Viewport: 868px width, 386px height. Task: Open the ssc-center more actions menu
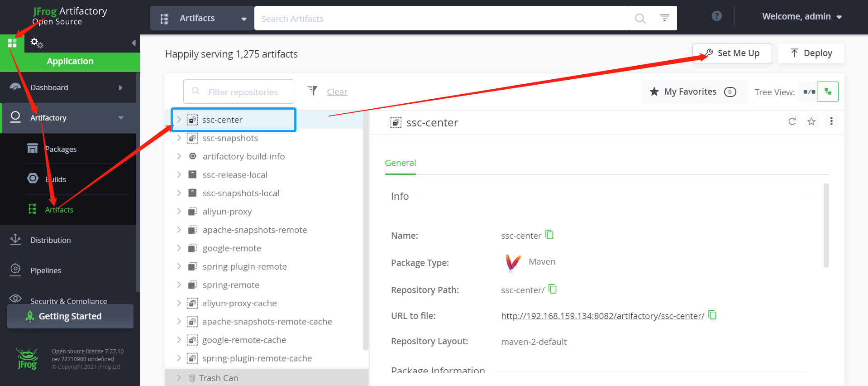pos(831,121)
